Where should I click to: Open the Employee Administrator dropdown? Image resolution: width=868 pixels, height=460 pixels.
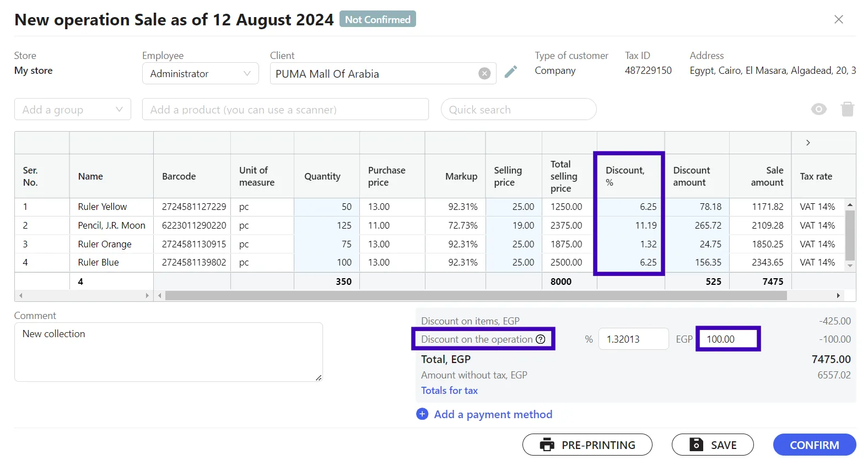[x=201, y=73]
